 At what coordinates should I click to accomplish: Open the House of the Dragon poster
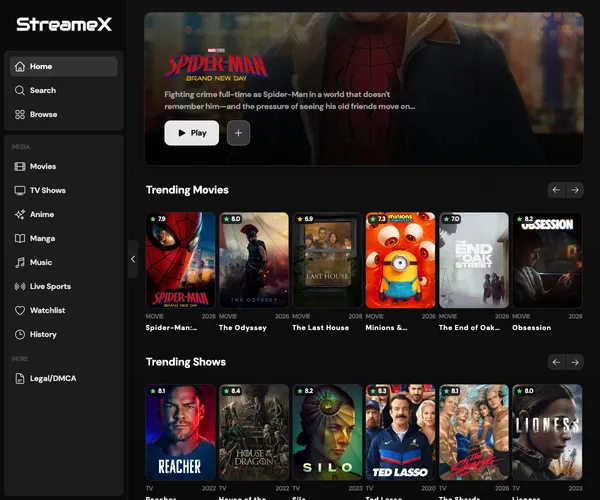254,432
